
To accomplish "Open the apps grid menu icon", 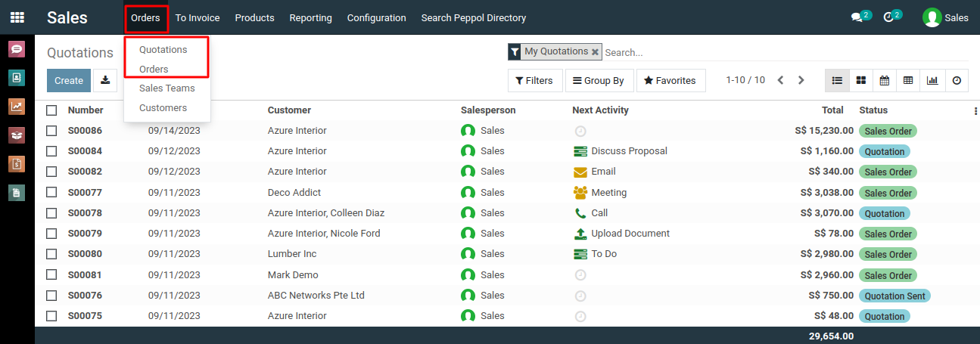I will (x=17, y=17).
